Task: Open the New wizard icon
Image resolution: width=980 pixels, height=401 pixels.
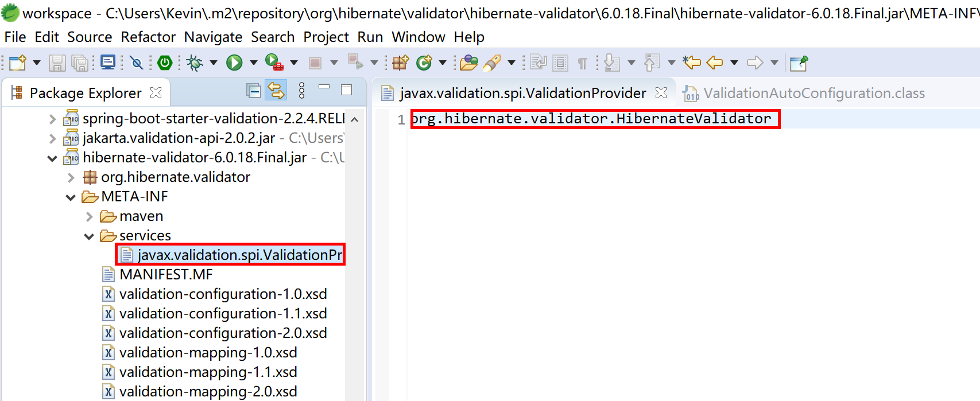Action: [17, 63]
